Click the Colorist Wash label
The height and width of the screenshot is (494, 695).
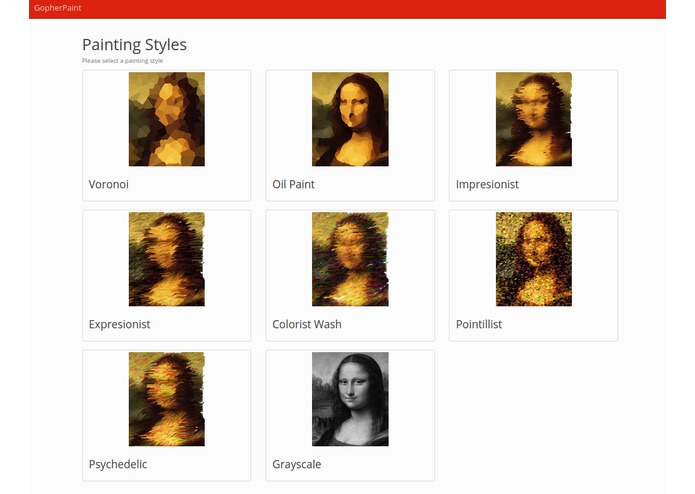pyautogui.click(x=307, y=324)
